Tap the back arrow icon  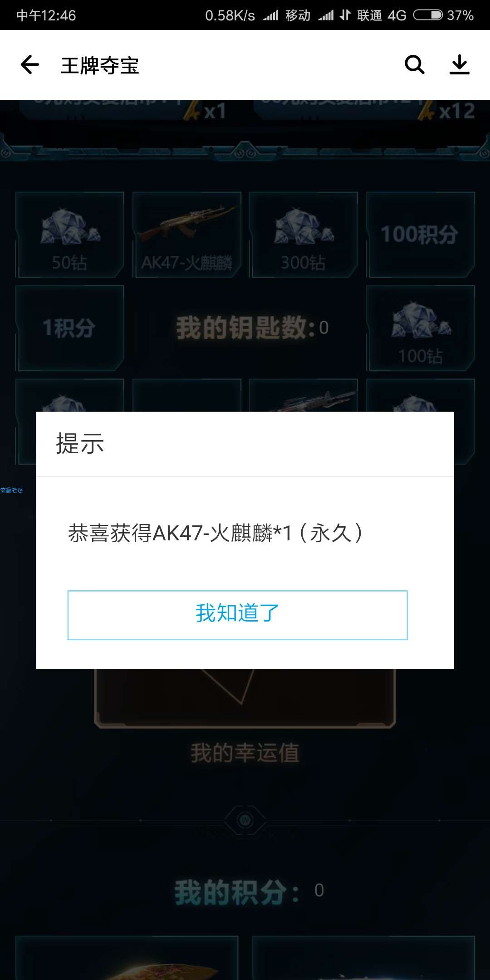30,65
